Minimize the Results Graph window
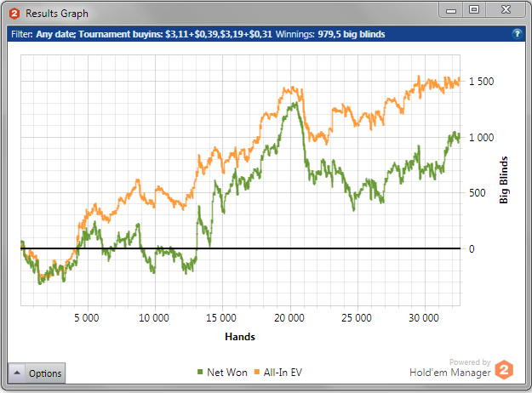The width and height of the screenshot is (532, 393). click(451, 10)
